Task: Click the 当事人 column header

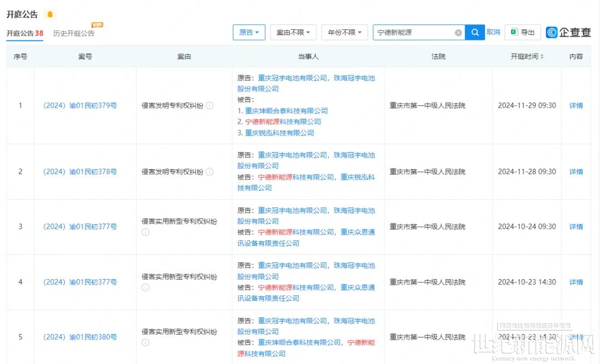Action: click(308, 57)
